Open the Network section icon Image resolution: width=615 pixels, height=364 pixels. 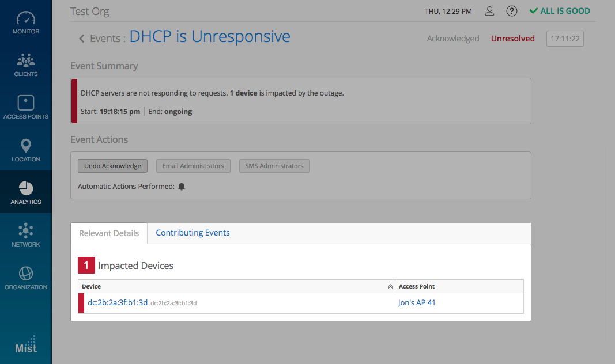(25, 231)
